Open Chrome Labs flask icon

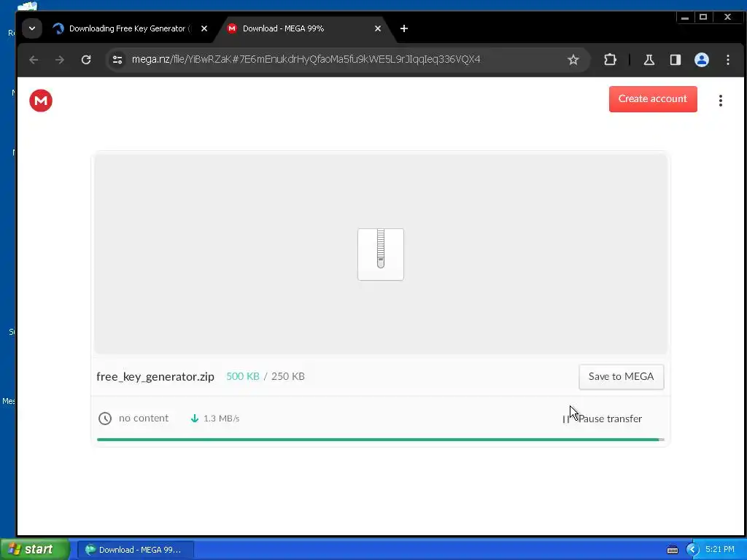[x=649, y=60]
